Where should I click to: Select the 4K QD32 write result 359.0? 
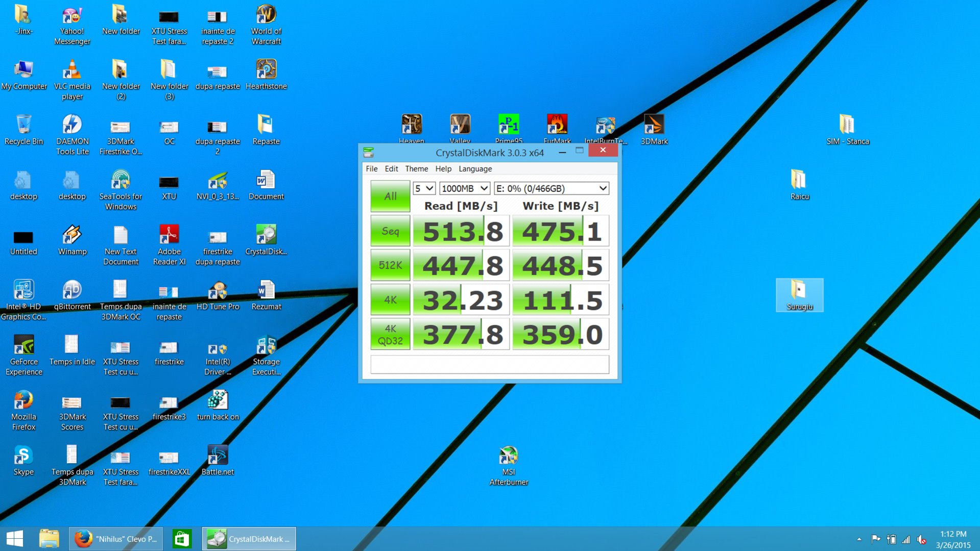point(561,334)
